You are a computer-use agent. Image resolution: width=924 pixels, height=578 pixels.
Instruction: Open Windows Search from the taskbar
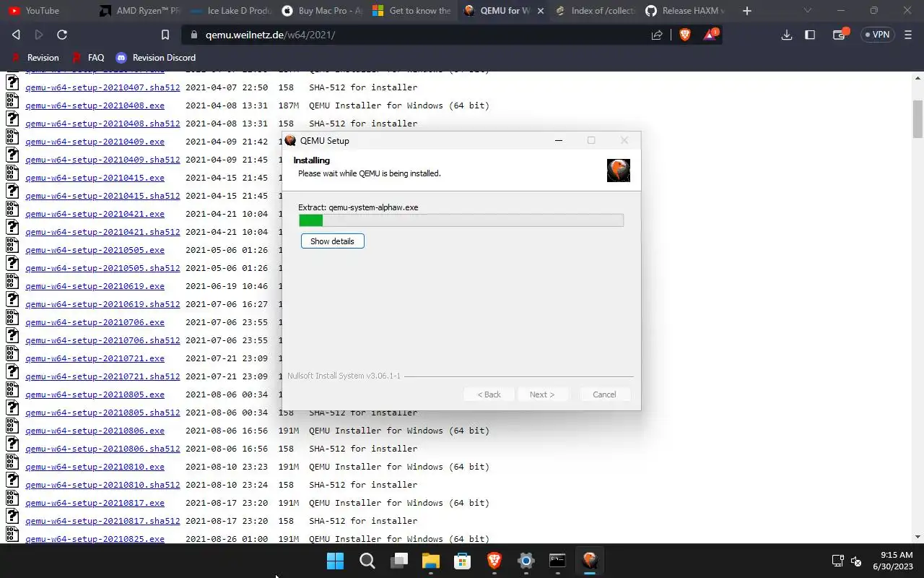point(367,561)
